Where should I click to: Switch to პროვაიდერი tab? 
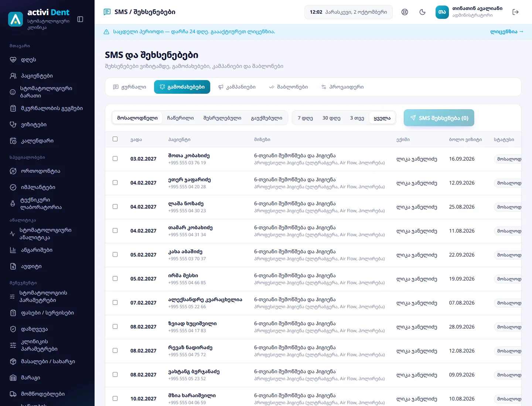tap(342, 87)
